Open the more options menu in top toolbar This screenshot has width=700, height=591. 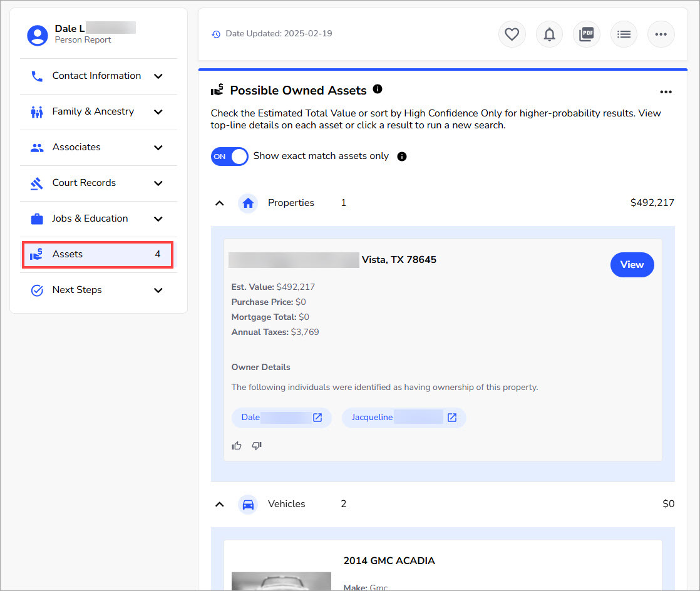(x=661, y=34)
